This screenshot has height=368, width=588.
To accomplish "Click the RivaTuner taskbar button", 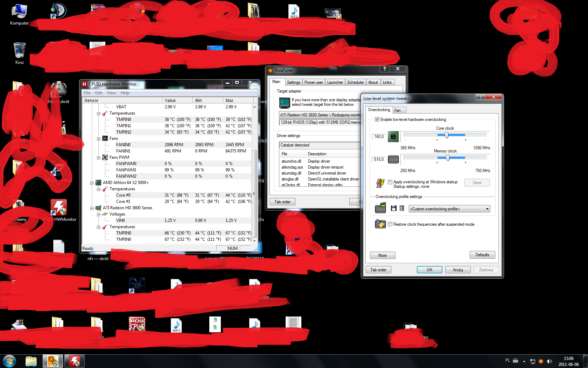I will click(x=53, y=361).
